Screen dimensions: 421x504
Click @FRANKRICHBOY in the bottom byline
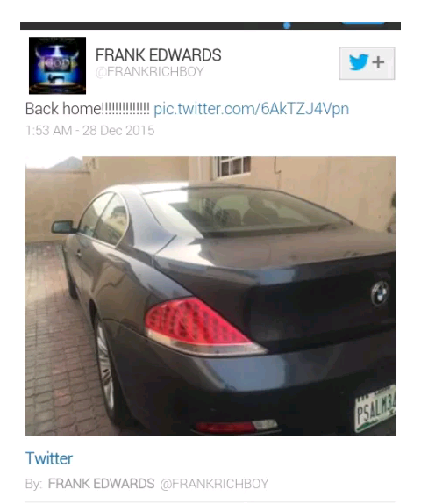[x=214, y=484]
